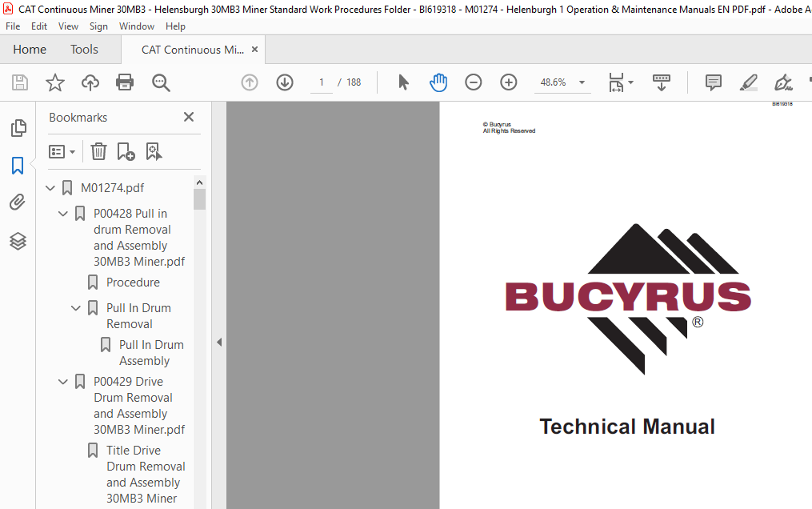Go to previous page arrow
Screen dimensions: 812x509
click(x=250, y=82)
